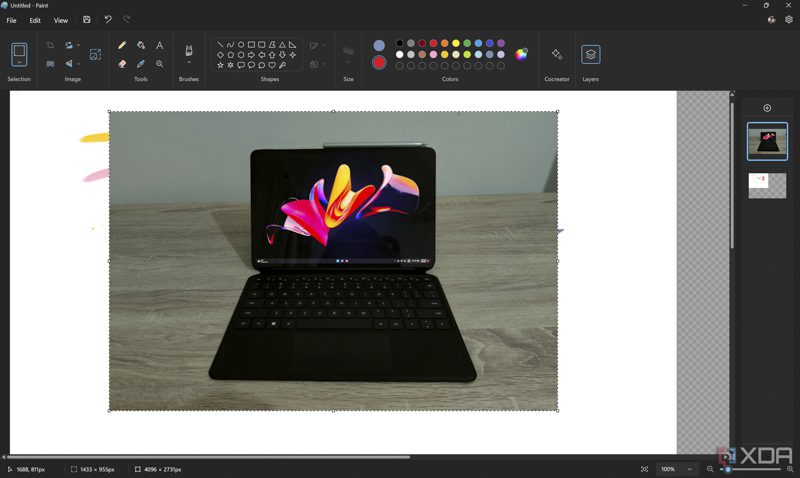The width and height of the screenshot is (800, 478).
Task: Select the second layer thumbnail
Action: pyautogui.click(x=767, y=186)
